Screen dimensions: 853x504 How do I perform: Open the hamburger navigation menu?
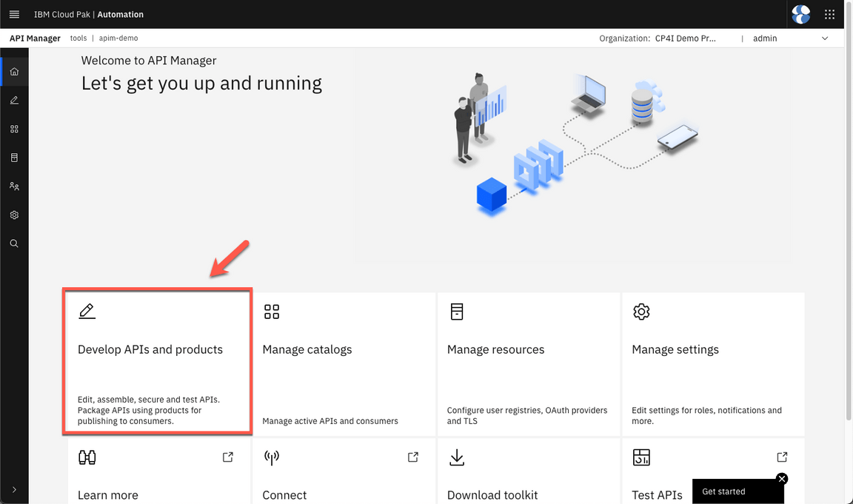coord(14,14)
